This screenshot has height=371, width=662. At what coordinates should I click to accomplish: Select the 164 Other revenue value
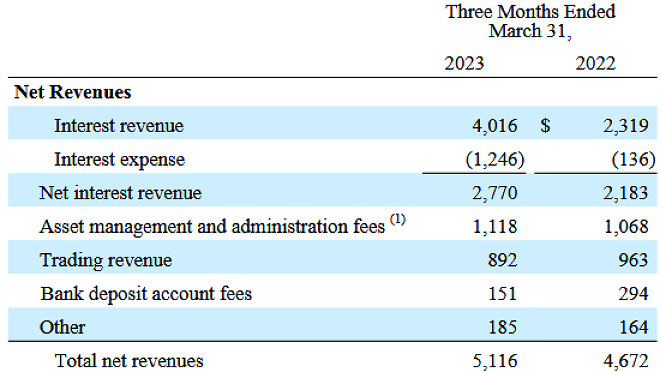coord(633,327)
